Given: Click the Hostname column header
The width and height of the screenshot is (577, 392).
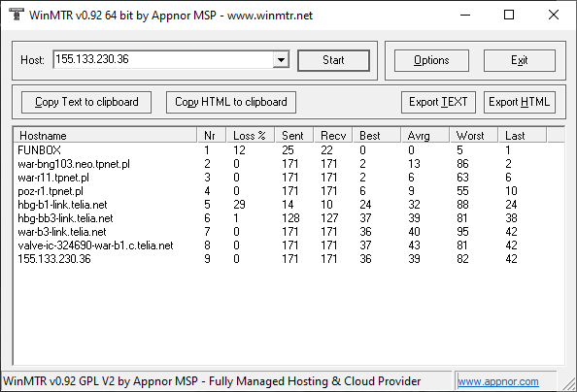Looking at the screenshot, I should [x=105, y=135].
